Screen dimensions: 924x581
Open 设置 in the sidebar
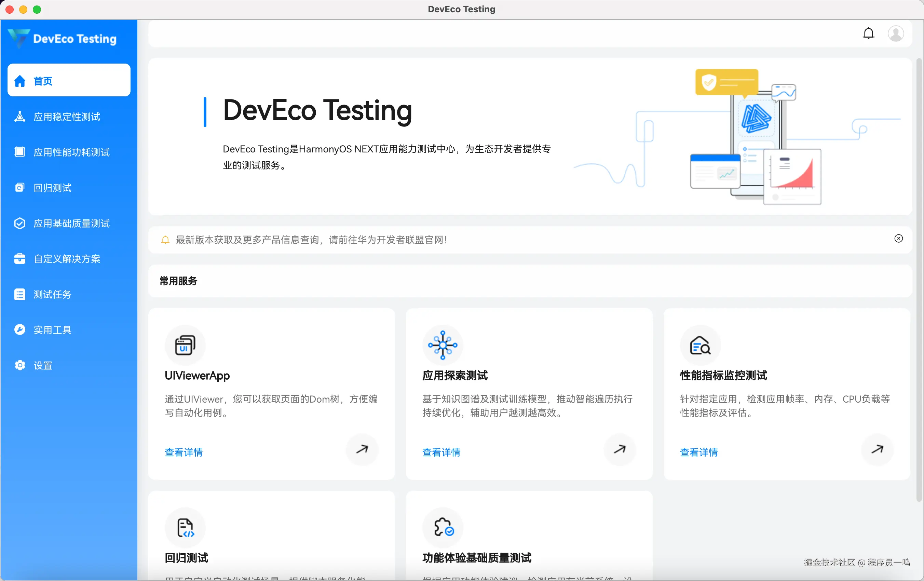pos(43,366)
